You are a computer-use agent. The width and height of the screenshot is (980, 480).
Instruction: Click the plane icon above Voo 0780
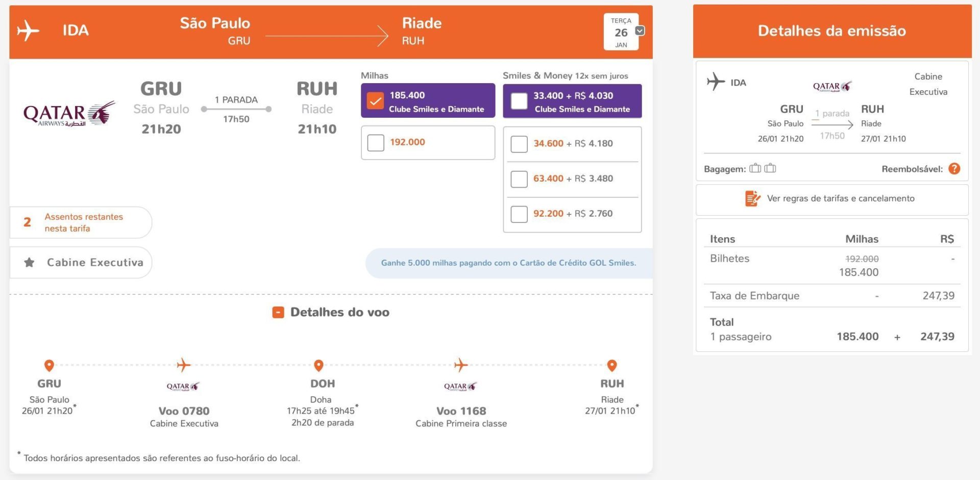[x=184, y=365]
